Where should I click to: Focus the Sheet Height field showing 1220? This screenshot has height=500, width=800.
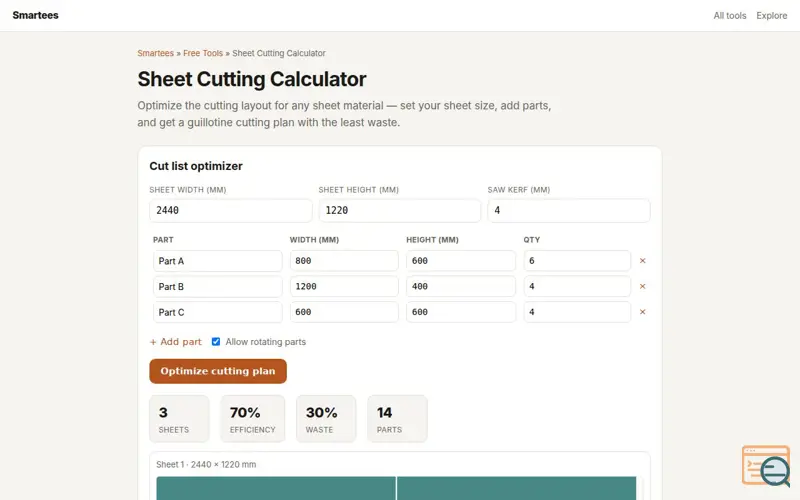(399, 210)
